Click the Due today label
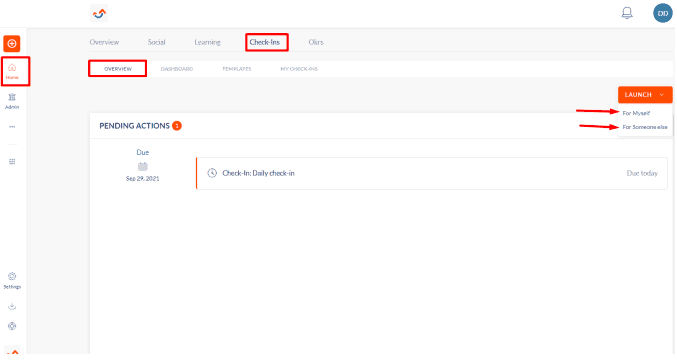This screenshot has height=360, width=677. pos(642,173)
